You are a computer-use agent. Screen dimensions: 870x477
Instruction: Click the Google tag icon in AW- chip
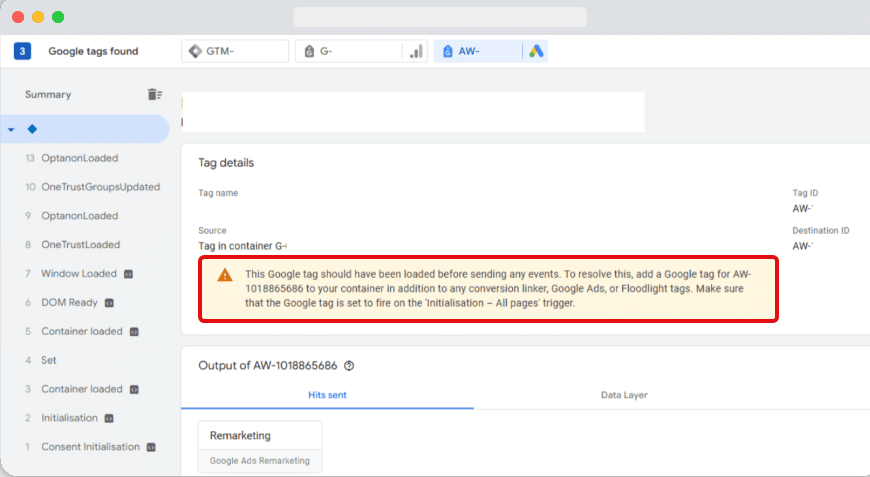[448, 52]
